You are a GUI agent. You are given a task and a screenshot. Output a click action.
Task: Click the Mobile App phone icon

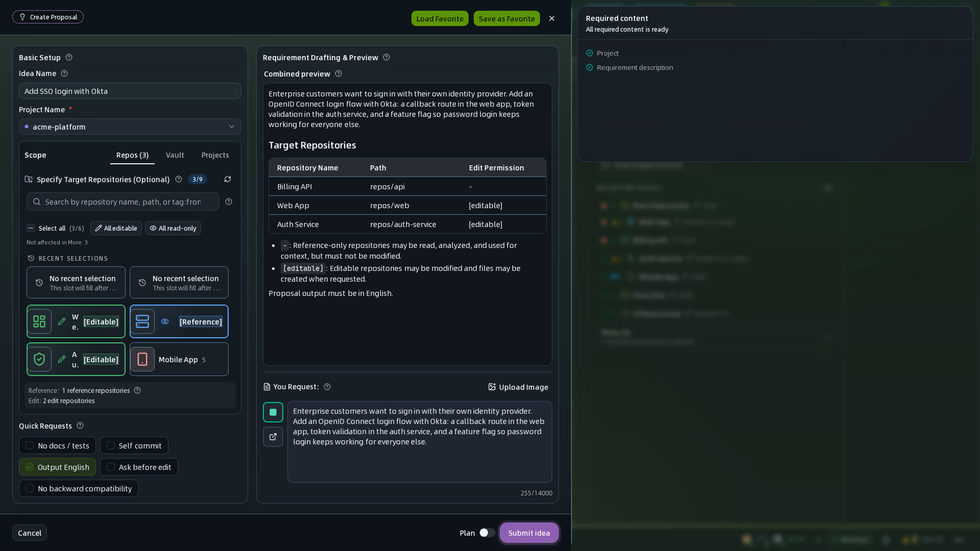tap(142, 359)
